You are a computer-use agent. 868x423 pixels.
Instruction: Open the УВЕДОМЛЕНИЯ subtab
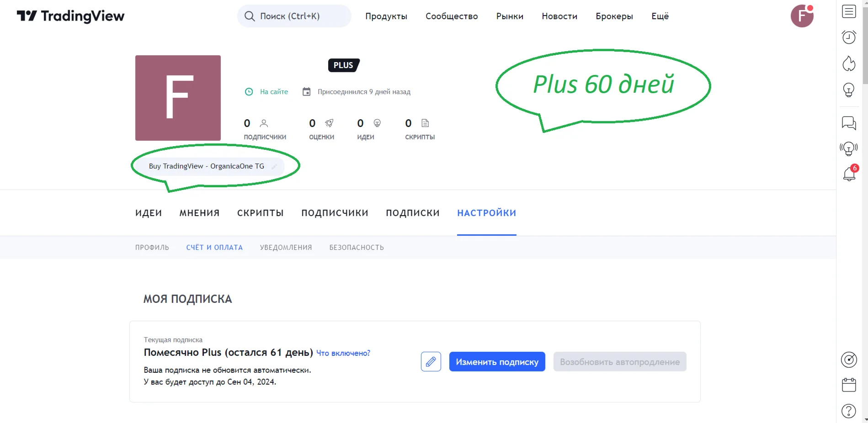pos(286,248)
